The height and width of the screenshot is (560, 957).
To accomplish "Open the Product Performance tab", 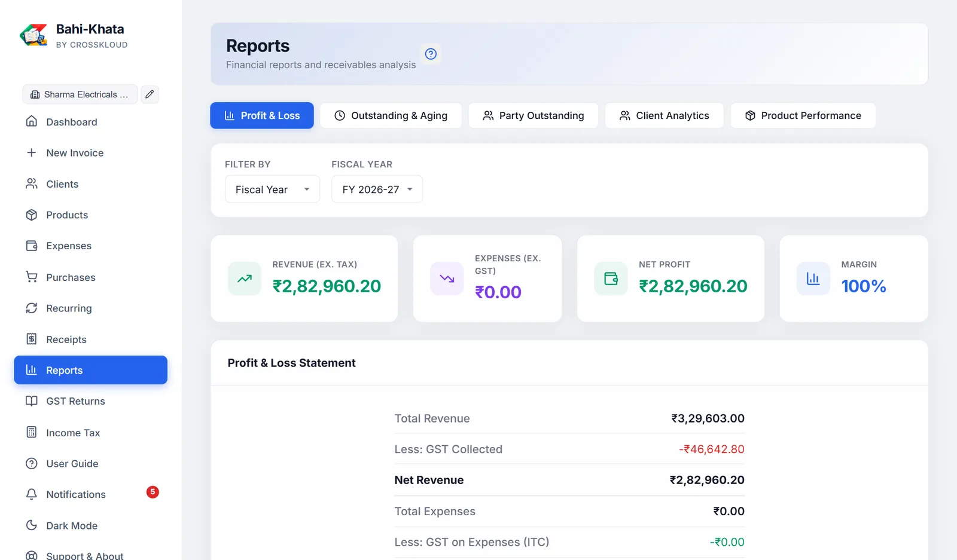I will [803, 115].
